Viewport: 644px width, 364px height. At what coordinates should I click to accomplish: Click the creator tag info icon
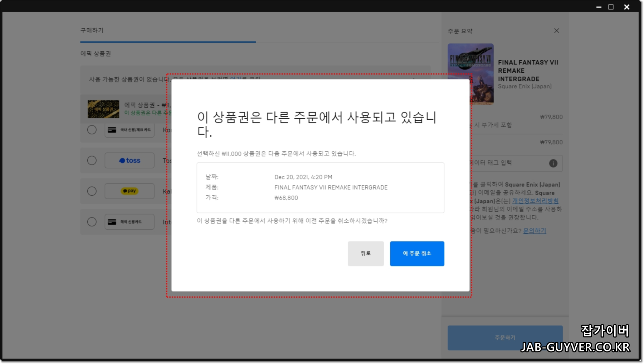(553, 163)
